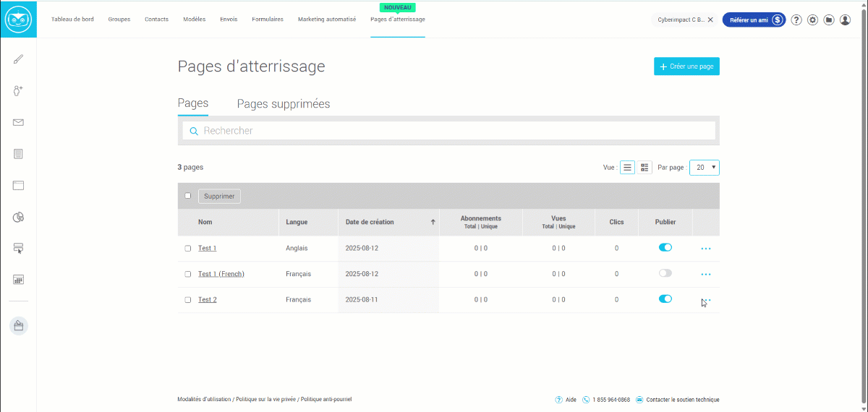Image resolution: width=868 pixels, height=412 pixels.
Task: Select the list view icon
Action: [627, 168]
